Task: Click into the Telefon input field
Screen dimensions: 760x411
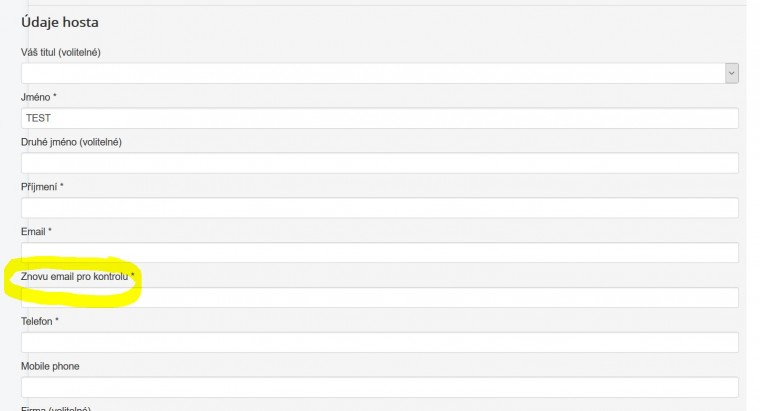Action: point(380,343)
